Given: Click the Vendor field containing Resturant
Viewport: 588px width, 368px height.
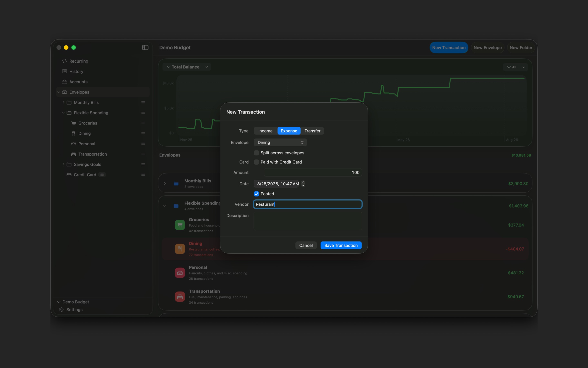Looking at the screenshot, I should tap(308, 204).
